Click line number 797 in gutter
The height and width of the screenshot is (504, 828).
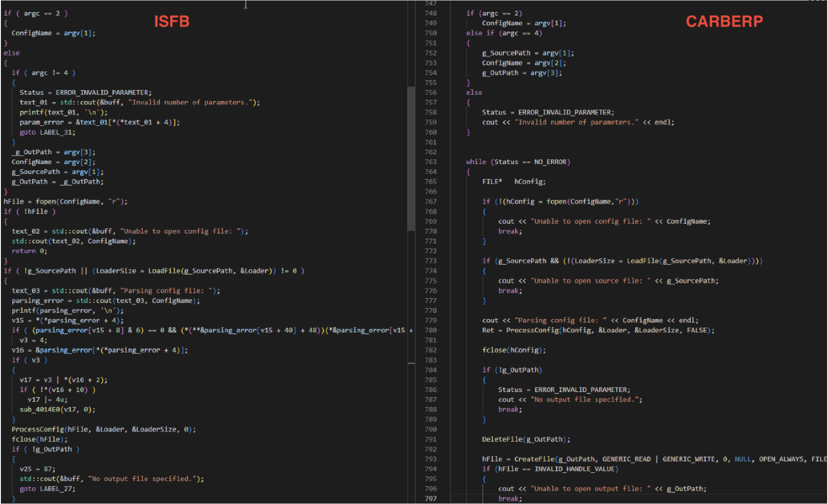click(431, 499)
